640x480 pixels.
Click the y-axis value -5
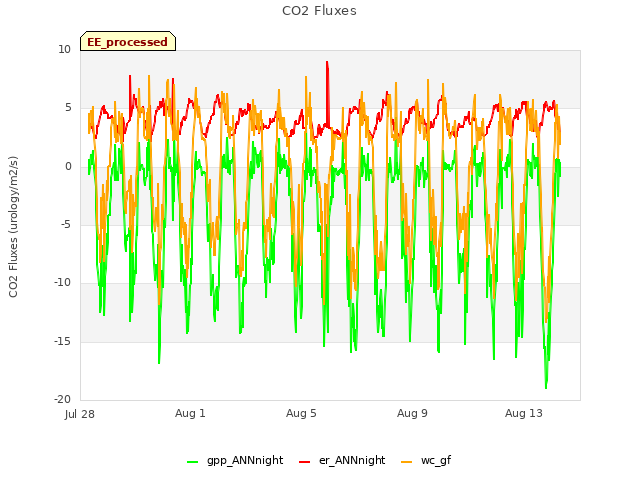pyautogui.click(x=66, y=224)
